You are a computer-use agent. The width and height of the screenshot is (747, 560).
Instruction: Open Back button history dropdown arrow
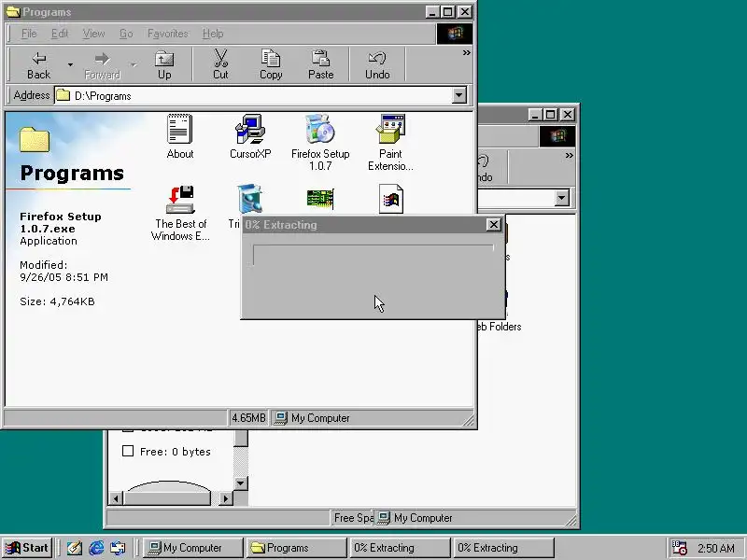tap(71, 64)
